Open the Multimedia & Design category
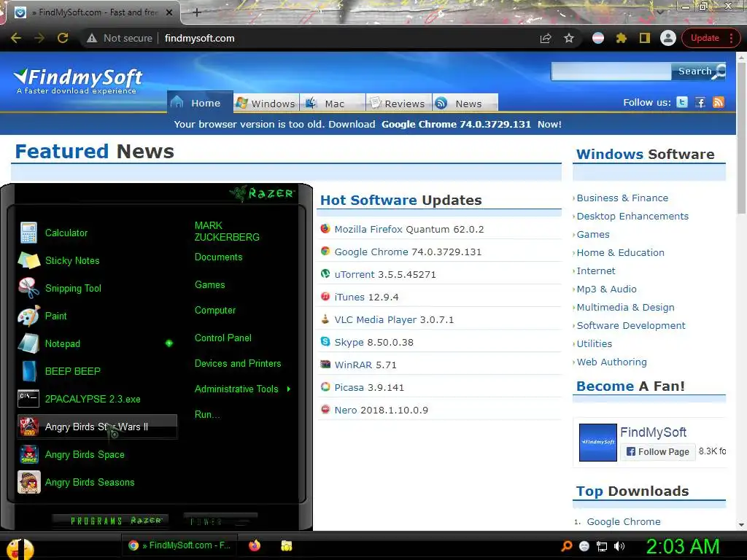747x560 pixels. tap(625, 307)
